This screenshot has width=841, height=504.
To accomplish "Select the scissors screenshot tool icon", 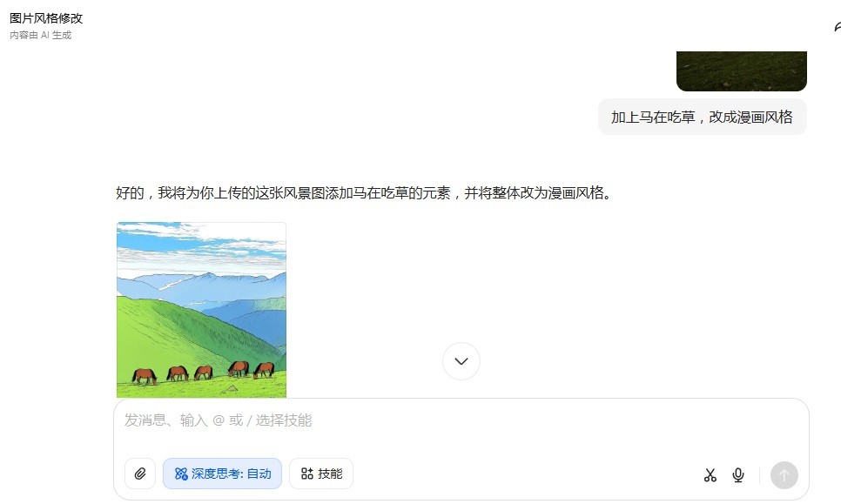I will tap(710, 475).
